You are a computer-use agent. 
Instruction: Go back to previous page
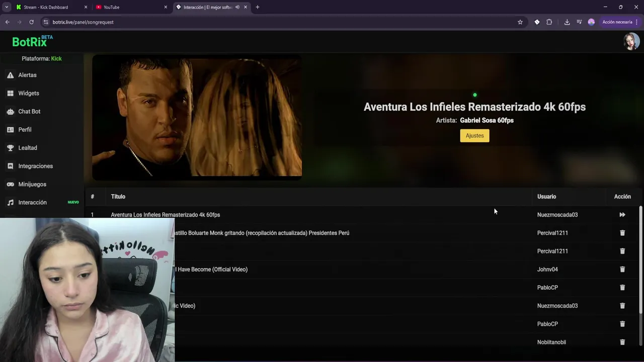(x=7, y=22)
